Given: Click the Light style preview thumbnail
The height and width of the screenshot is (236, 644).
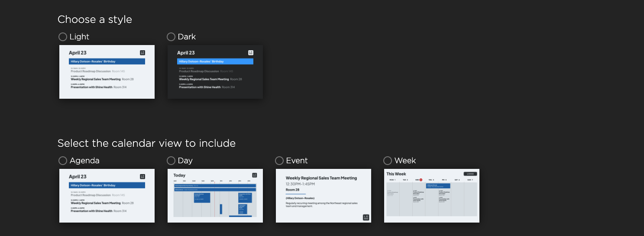Looking at the screenshot, I should pos(107,72).
